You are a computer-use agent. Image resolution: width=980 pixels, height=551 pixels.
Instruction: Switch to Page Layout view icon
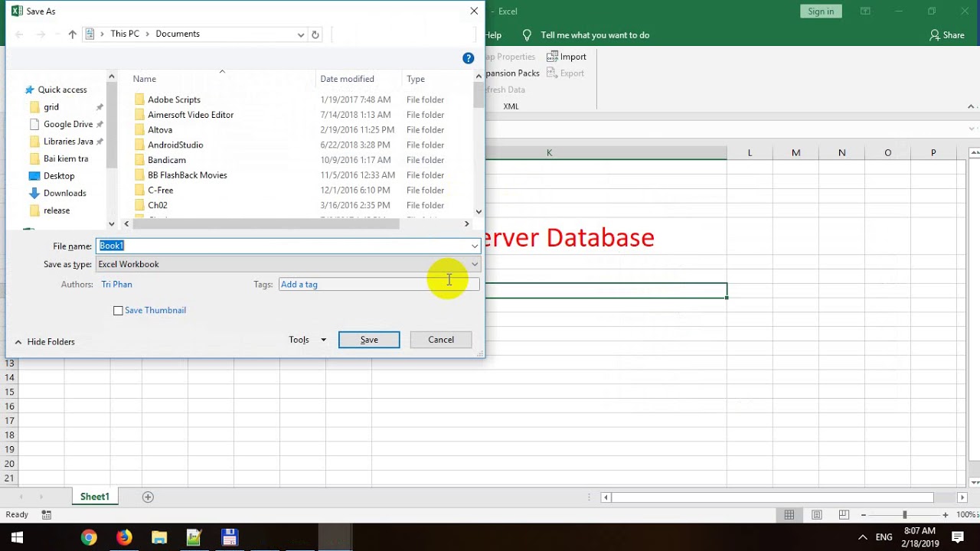(x=817, y=515)
